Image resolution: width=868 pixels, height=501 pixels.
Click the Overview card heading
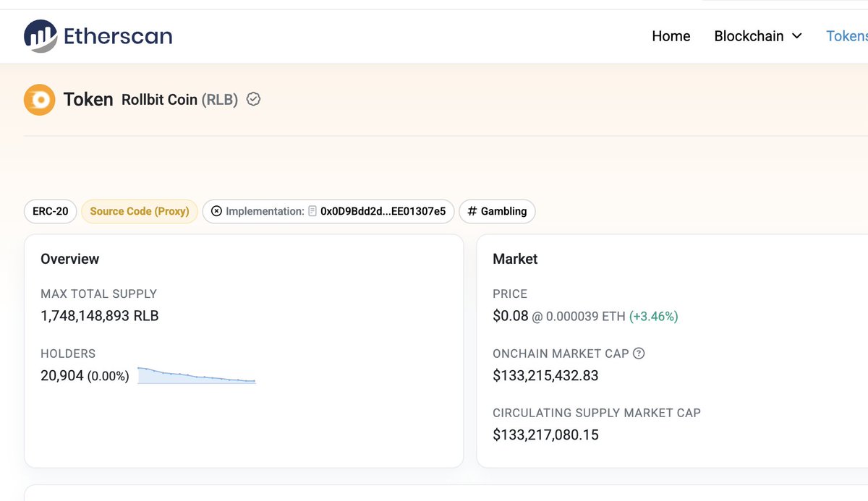coord(70,259)
